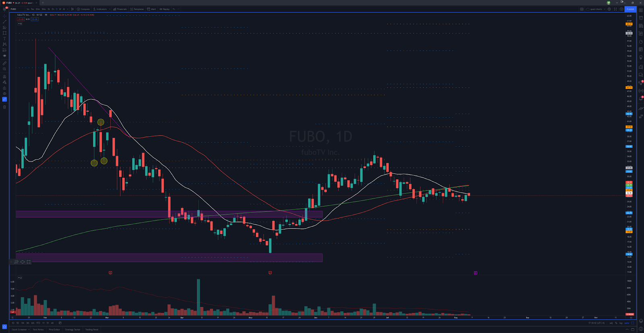Open the timeframe interval dropdown arrow

coord(68,9)
